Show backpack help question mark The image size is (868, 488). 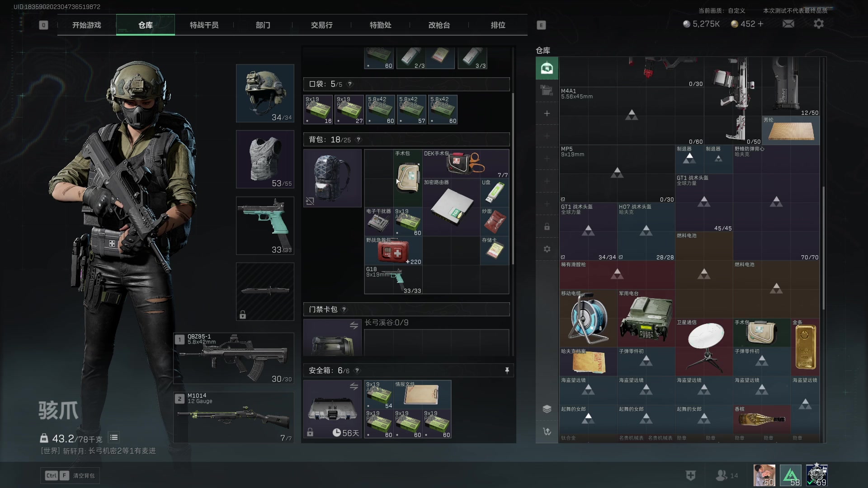359,140
